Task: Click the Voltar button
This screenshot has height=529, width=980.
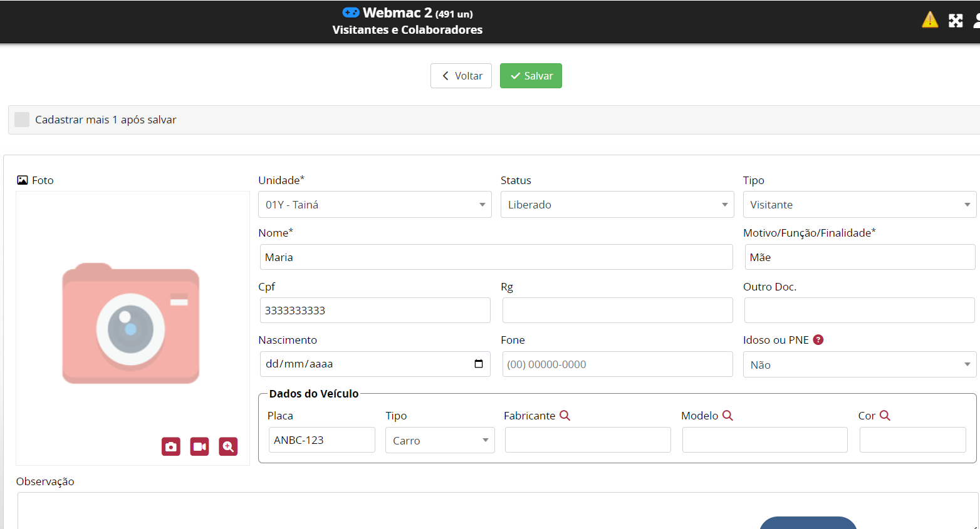Action: (461, 76)
